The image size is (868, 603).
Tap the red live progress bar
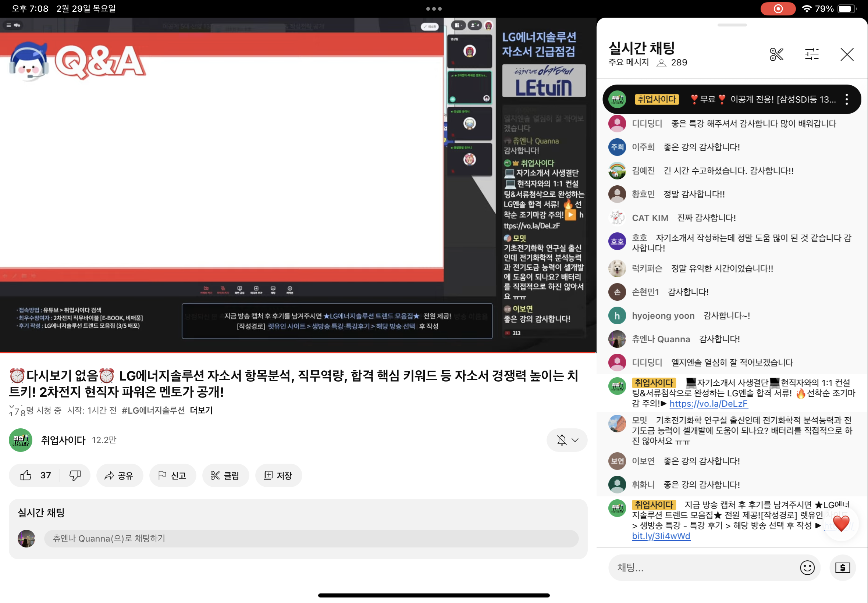298,352
